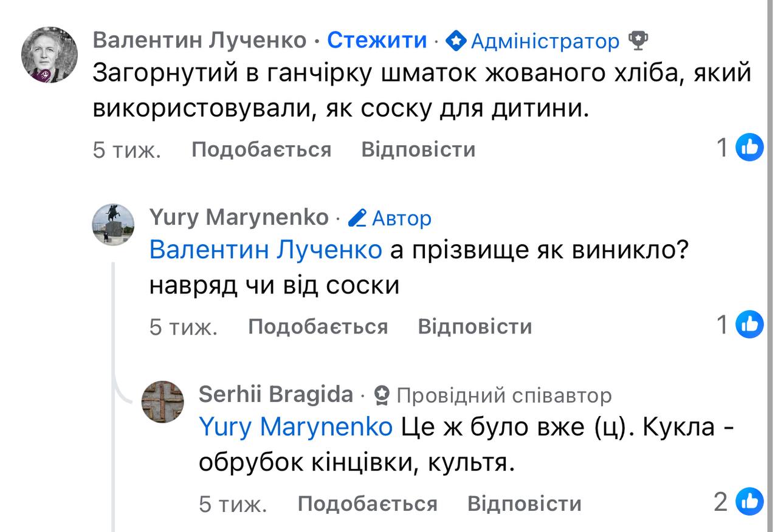Image resolution: width=778 pixels, height=532 pixels.
Task: Open Yury Marynenko's avatar thumbnail
Action: point(113,225)
